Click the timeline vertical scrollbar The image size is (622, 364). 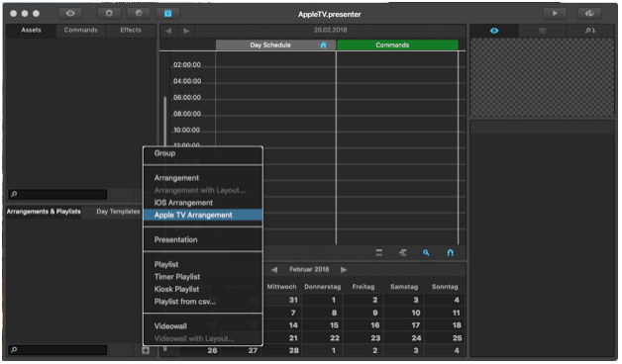point(165,121)
